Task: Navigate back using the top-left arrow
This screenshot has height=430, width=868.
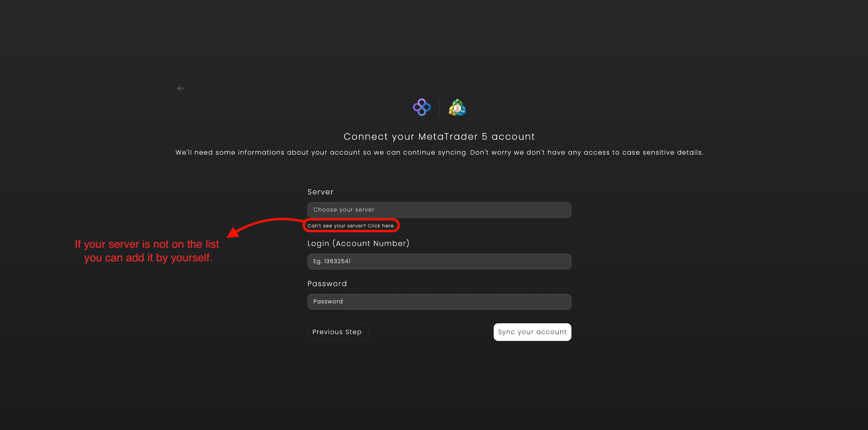Action: click(181, 88)
